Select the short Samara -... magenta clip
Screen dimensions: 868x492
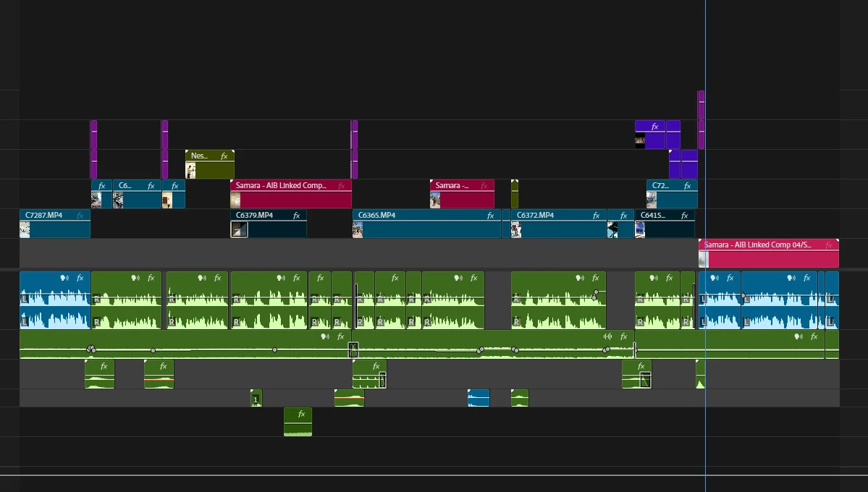[462, 194]
